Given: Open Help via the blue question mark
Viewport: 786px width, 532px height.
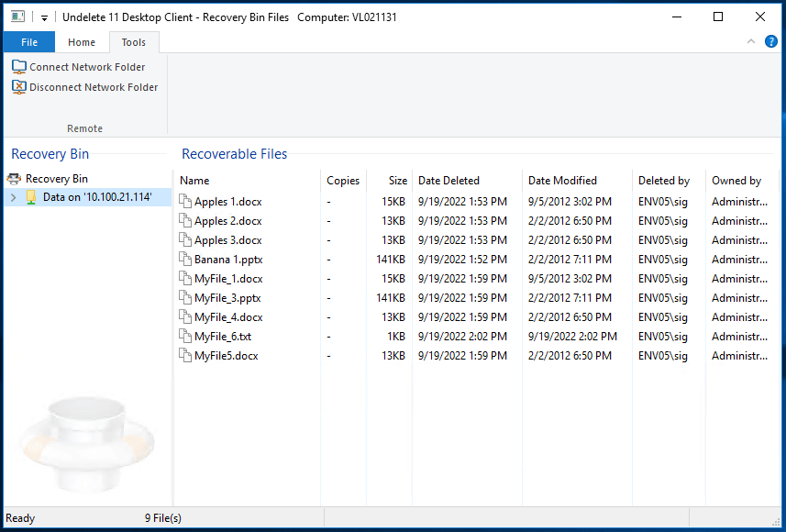Looking at the screenshot, I should pyautogui.click(x=771, y=40).
